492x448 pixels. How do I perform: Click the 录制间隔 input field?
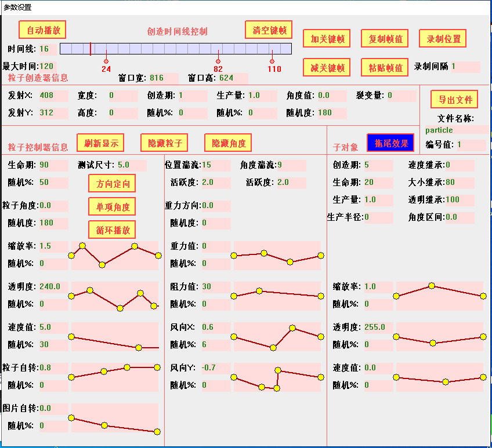tap(466, 67)
